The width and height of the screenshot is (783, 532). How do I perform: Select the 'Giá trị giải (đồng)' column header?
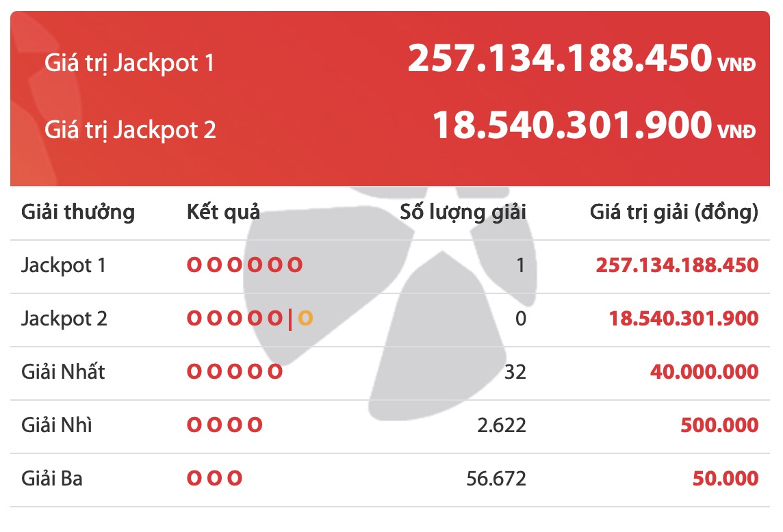pyautogui.click(x=673, y=212)
